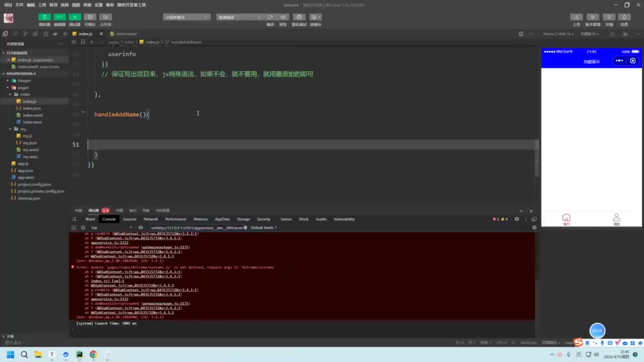Viewport: 644px width, 362px height.
Task: Open app.json in the file tree
Action: (25, 170)
